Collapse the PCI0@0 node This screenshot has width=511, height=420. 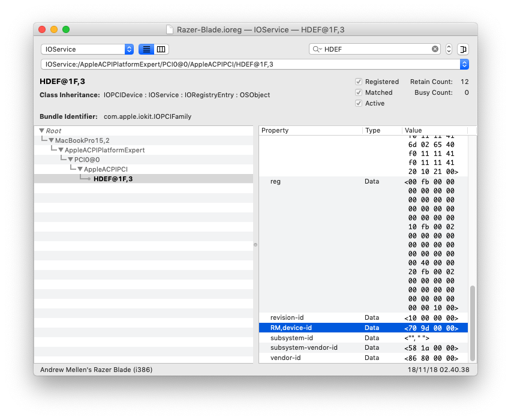pyautogui.click(x=70, y=160)
